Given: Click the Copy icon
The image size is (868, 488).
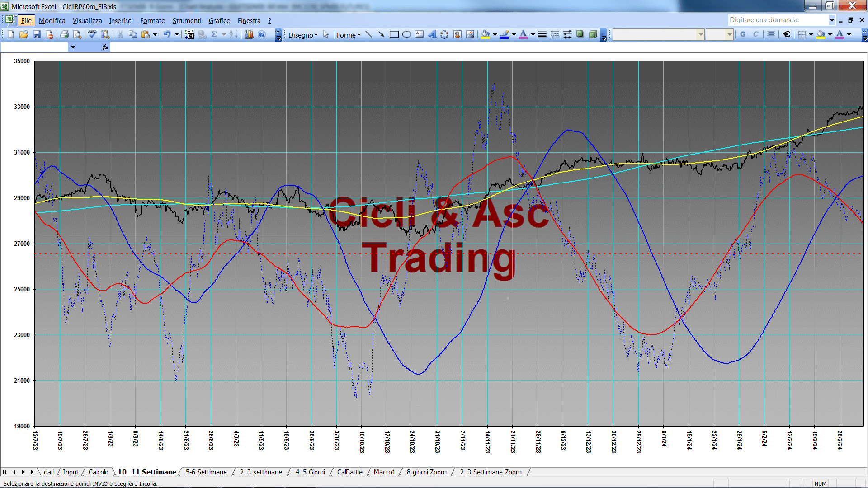Looking at the screenshot, I should [133, 34].
